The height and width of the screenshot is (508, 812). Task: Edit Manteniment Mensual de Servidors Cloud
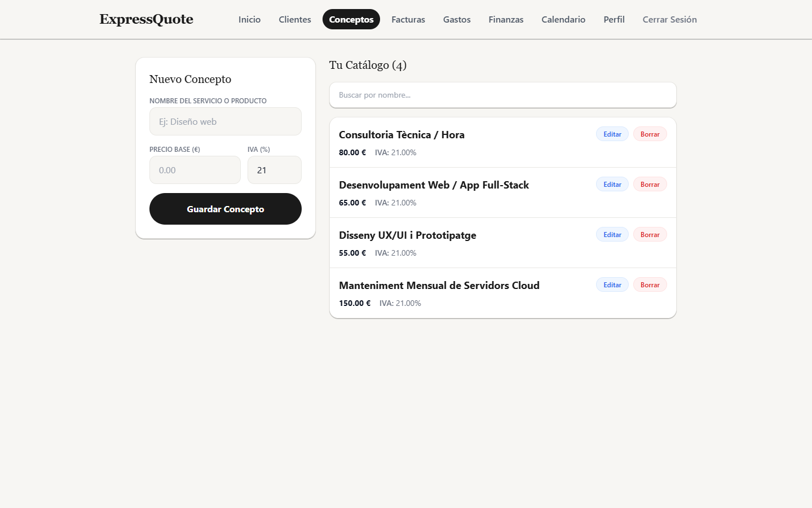tap(612, 285)
